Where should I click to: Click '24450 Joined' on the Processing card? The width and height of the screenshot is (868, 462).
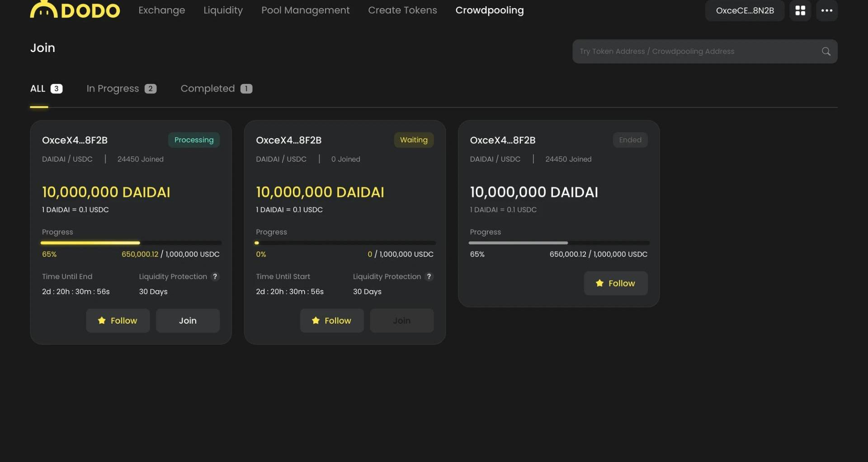140,159
